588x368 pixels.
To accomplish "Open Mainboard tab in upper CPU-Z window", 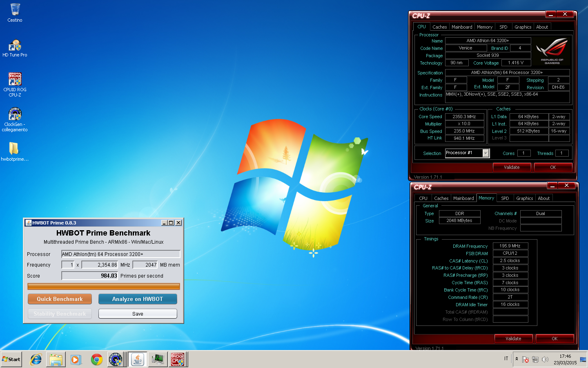I will [x=462, y=27].
